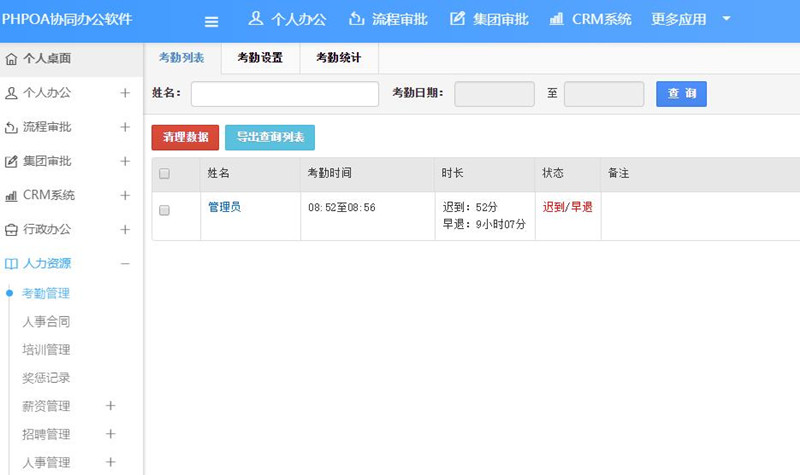Click the blue 查询 search button
This screenshot has width=800, height=475.
click(x=681, y=94)
